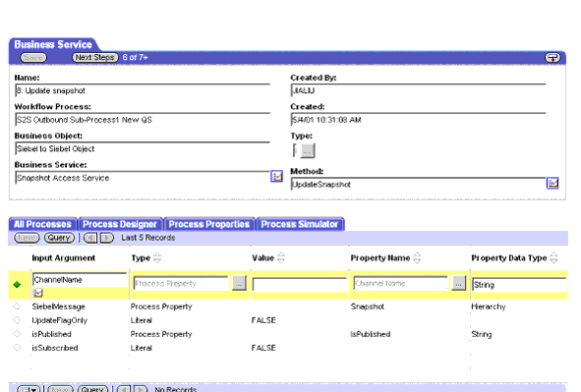Click the Business Service applet title tab
The height and width of the screenshot is (392, 581).
tap(53, 44)
